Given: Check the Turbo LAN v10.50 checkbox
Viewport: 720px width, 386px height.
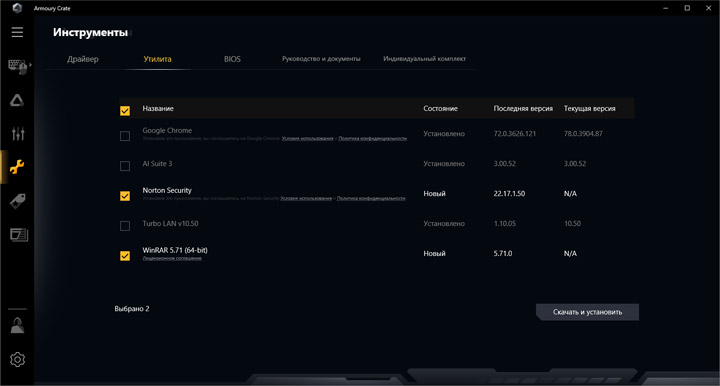Looking at the screenshot, I should click(125, 226).
